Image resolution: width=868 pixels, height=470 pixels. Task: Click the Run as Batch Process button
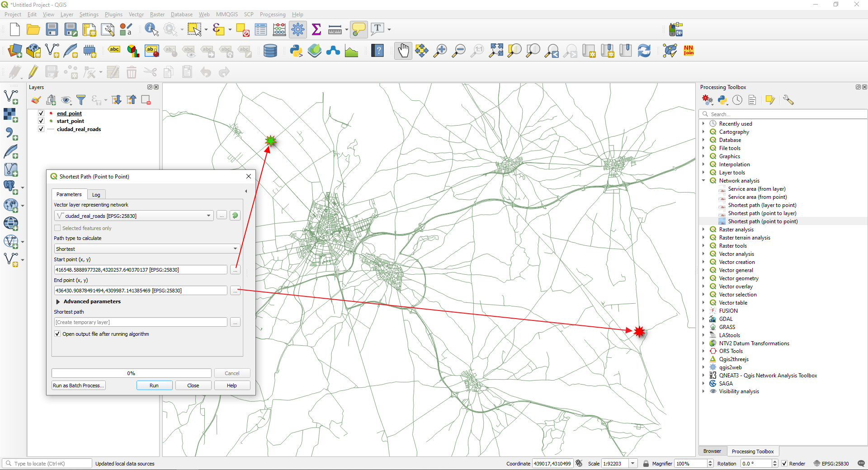(x=78, y=385)
